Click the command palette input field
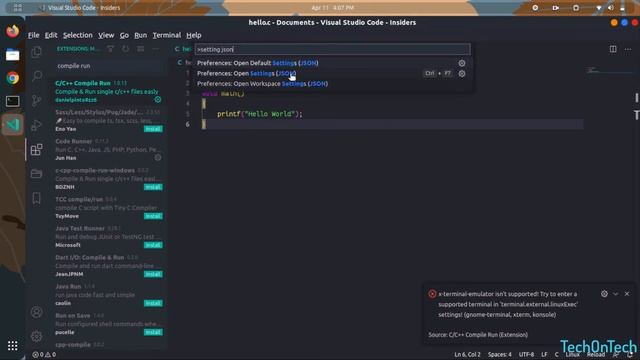The width and height of the screenshot is (640, 360). click(332, 49)
